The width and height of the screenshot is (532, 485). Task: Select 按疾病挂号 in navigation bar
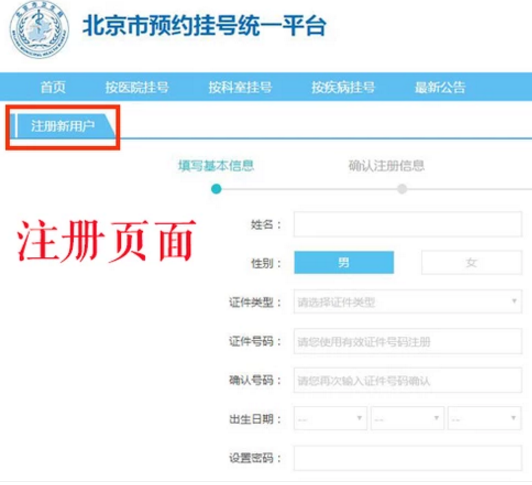coord(343,87)
